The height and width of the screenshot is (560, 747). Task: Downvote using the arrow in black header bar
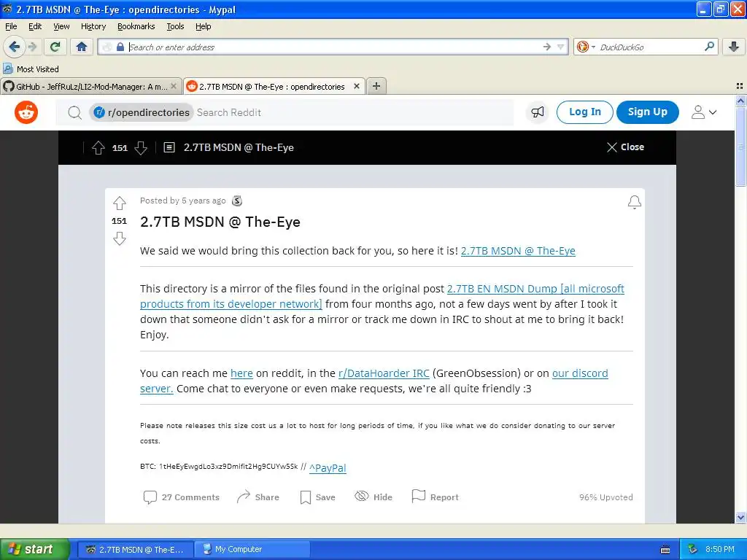(x=141, y=147)
